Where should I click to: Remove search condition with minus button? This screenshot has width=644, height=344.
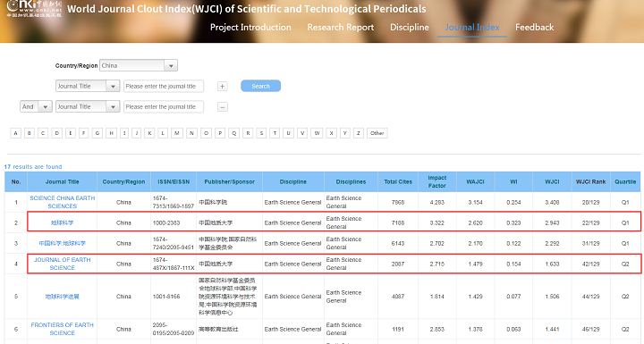click(x=222, y=106)
